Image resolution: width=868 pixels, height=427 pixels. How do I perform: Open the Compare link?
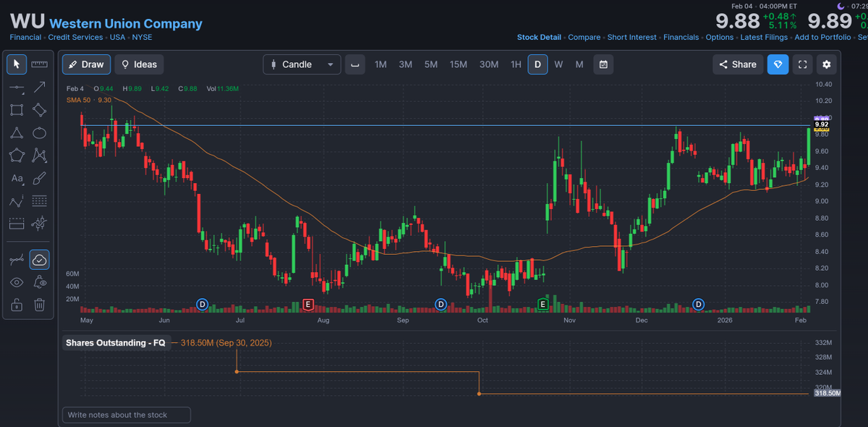[584, 37]
